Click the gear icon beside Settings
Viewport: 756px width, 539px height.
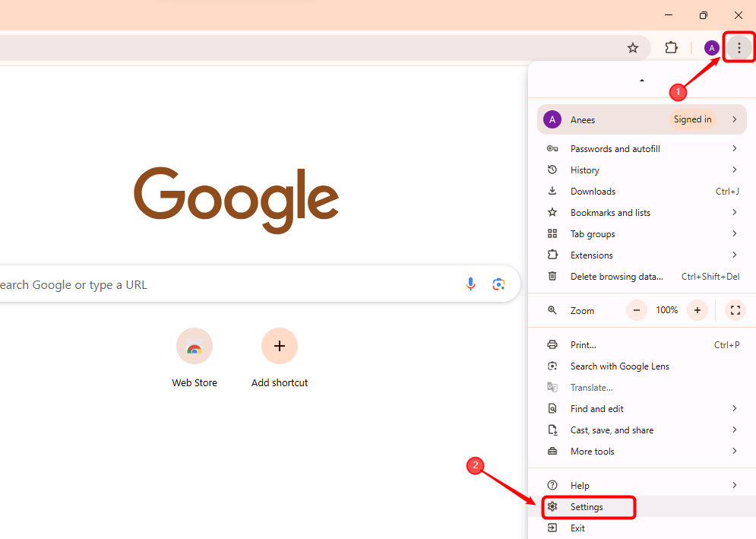coord(552,506)
